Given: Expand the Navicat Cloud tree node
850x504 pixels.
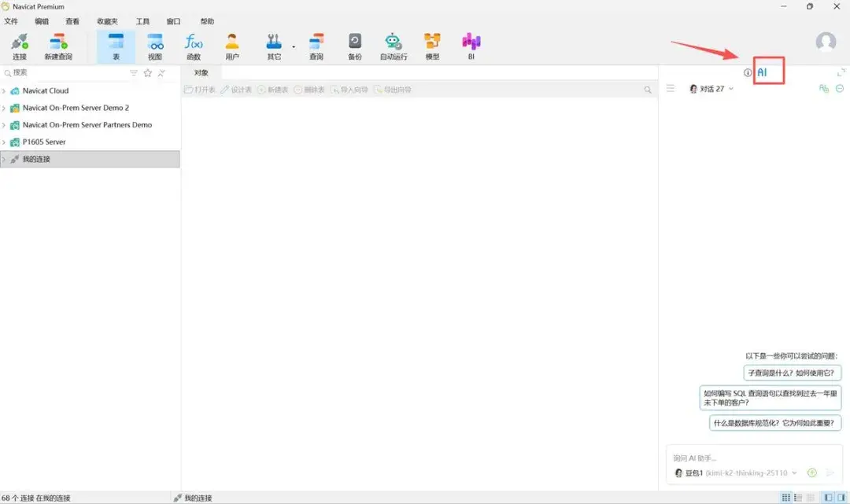Looking at the screenshot, I should [4, 91].
